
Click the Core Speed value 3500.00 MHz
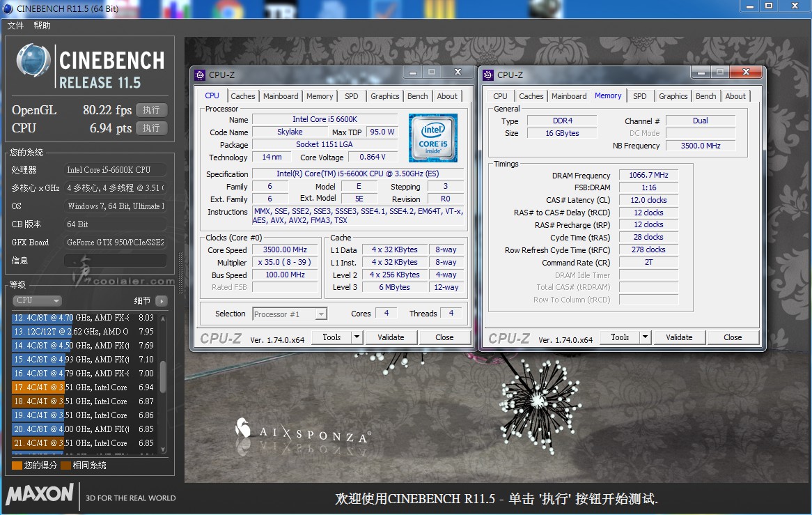coord(285,249)
